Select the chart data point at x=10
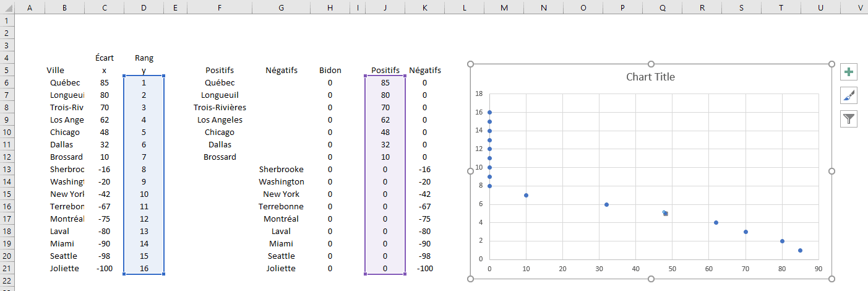 click(x=526, y=195)
